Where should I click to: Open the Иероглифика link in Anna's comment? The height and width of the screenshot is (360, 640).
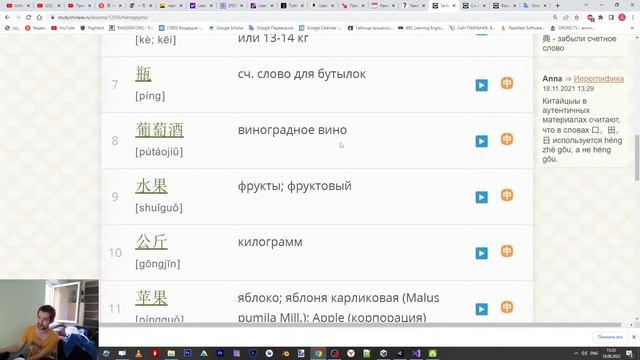point(598,78)
